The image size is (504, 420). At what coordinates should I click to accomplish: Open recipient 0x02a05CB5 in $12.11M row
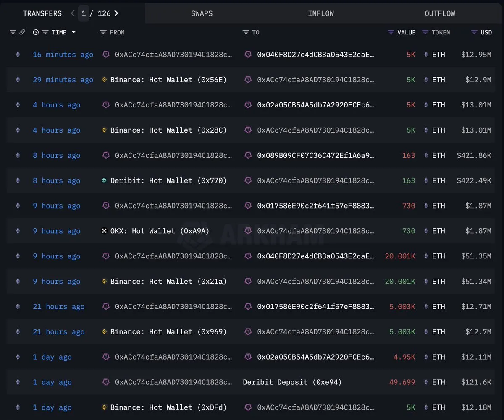(315, 357)
